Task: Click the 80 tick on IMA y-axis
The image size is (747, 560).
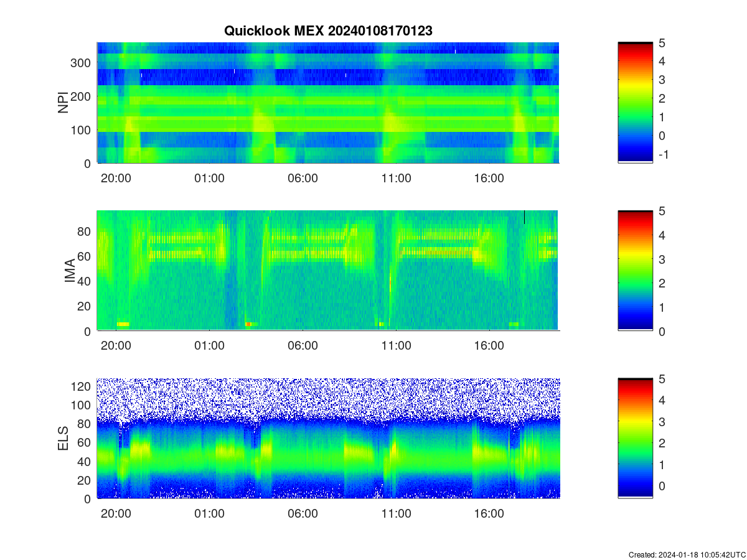Action: click(x=85, y=231)
